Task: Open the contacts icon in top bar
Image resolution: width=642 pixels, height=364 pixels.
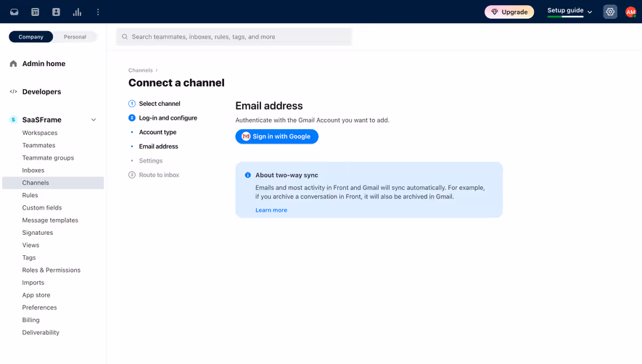Action: coord(56,12)
